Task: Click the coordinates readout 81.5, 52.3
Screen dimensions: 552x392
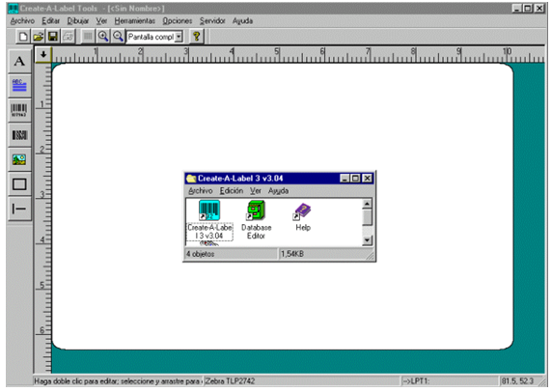Action: point(517,381)
